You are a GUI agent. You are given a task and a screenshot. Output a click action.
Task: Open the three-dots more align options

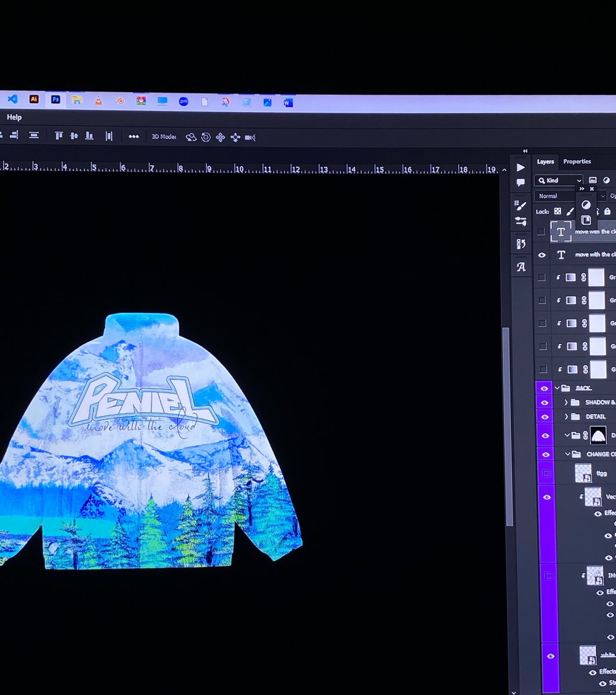click(134, 137)
